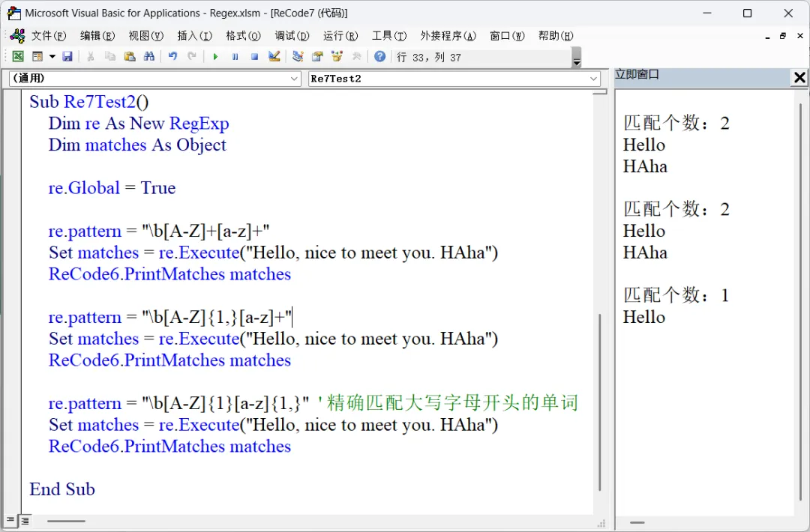The height and width of the screenshot is (532, 810).
Task: Open the 文件(F) menu
Action: 49,36
